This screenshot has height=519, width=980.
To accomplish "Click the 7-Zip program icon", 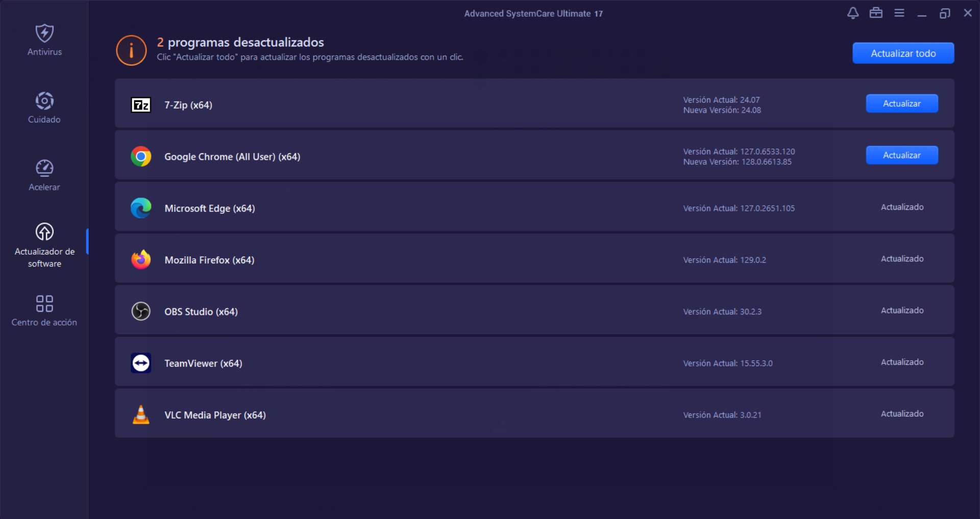I will [141, 105].
